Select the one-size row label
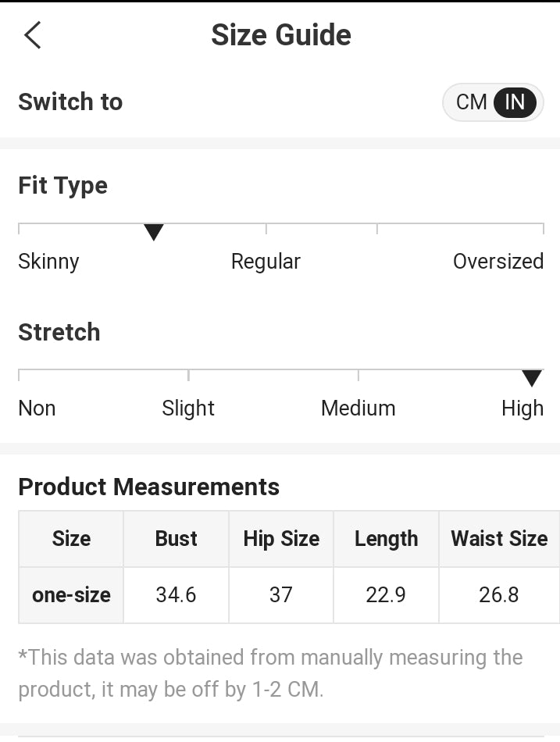Viewport: 560px width, 742px height. [71, 595]
